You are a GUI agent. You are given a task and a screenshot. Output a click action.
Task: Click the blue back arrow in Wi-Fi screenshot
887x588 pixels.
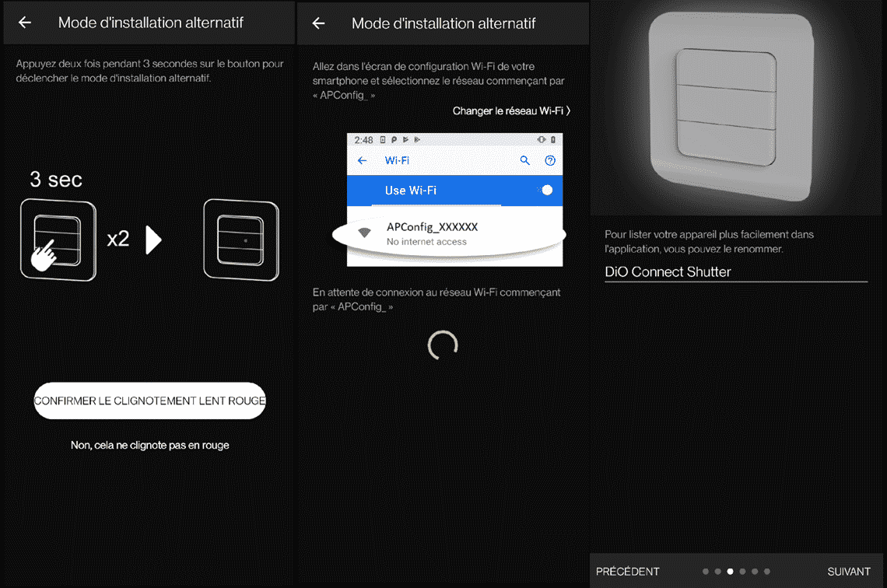[x=362, y=160]
